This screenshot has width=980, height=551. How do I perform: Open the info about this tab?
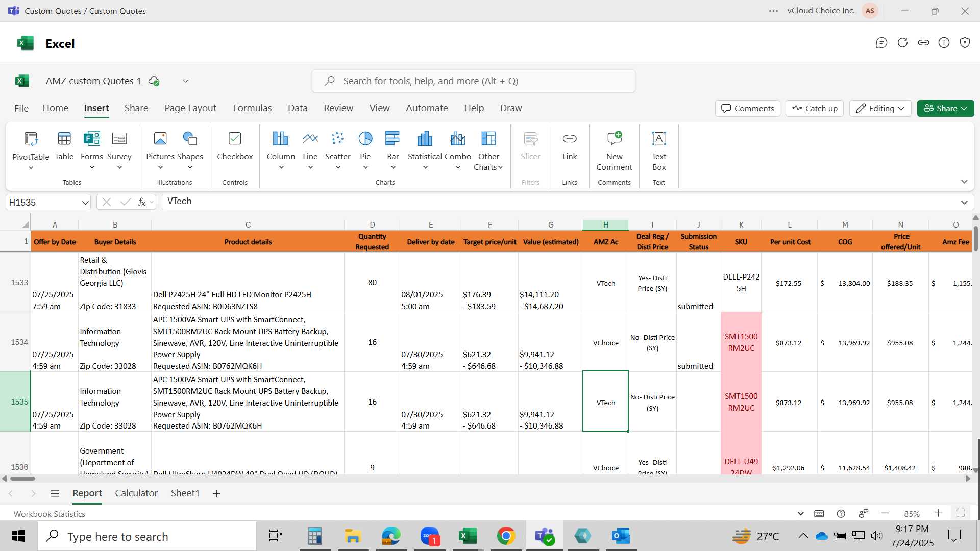coord(944,43)
